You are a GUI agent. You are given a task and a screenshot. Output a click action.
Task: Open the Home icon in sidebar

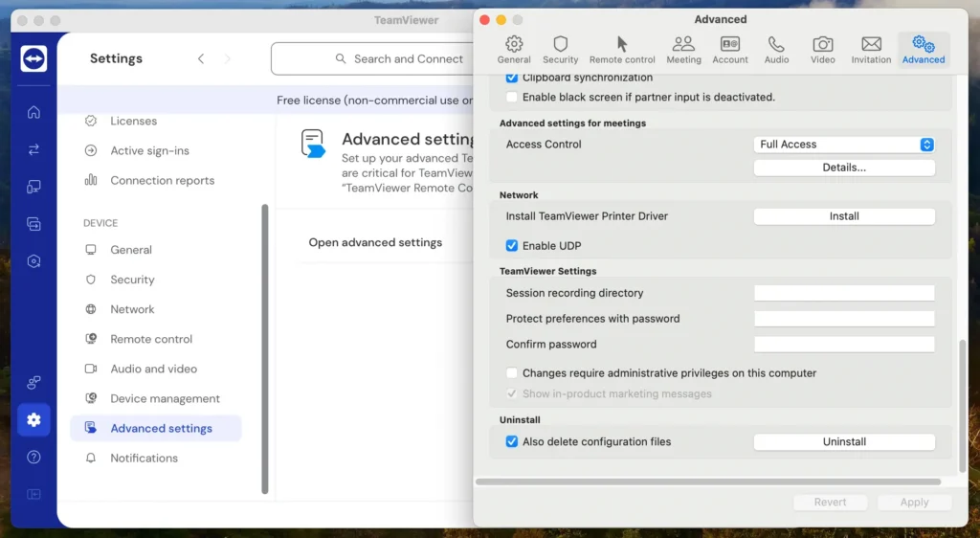[33, 112]
